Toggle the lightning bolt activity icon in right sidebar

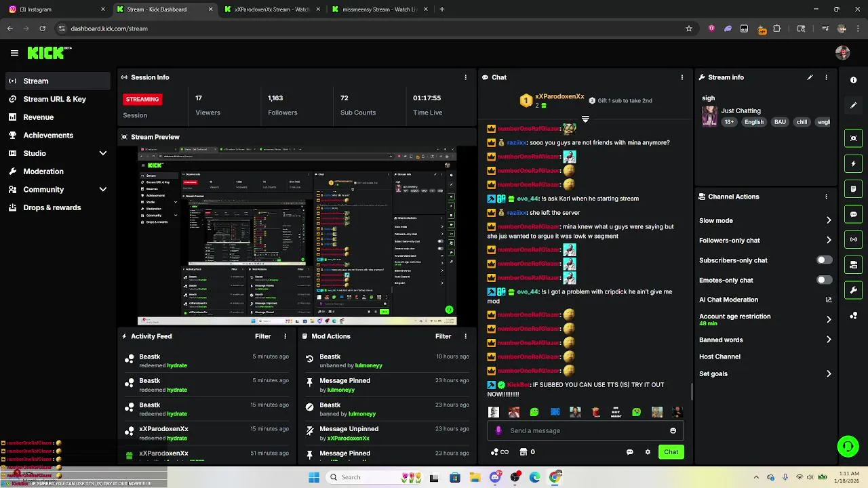coord(854,163)
